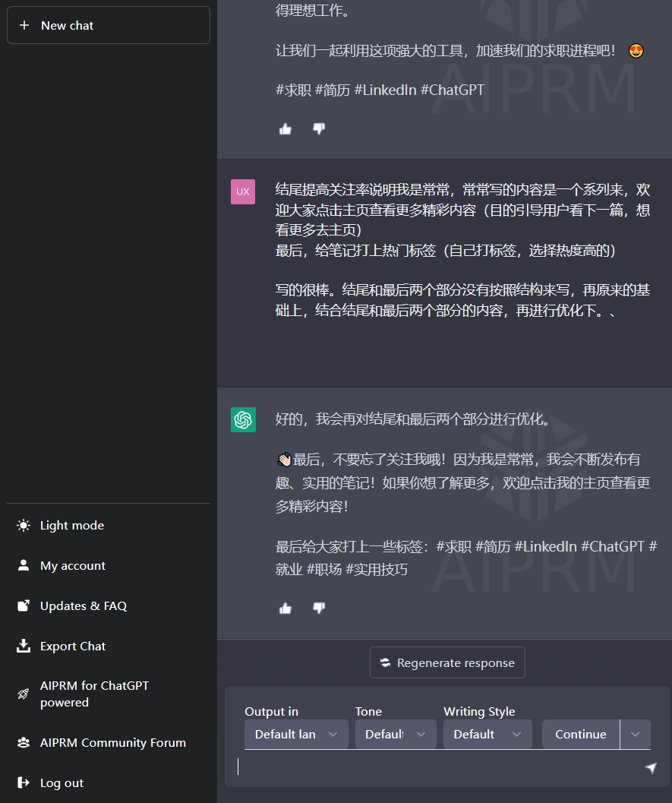672x803 pixels.
Task: Click the Regenerate response button
Action: click(x=447, y=662)
